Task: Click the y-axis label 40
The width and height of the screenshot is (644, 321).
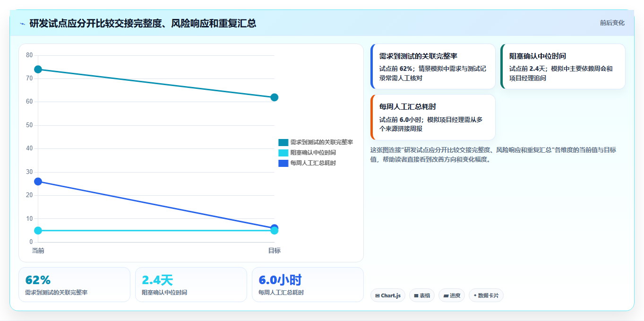Action: (x=29, y=148)
